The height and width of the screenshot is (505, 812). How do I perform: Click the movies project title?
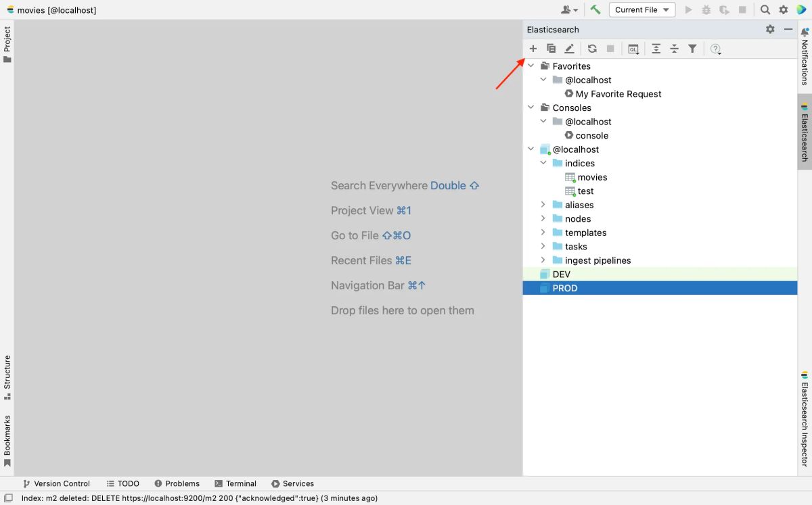tap(57, 10)
